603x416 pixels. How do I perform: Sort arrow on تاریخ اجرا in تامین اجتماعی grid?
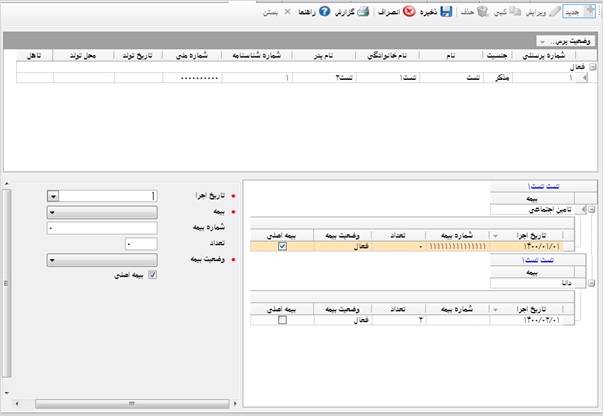pyautogui.click(x=495, y=236)
